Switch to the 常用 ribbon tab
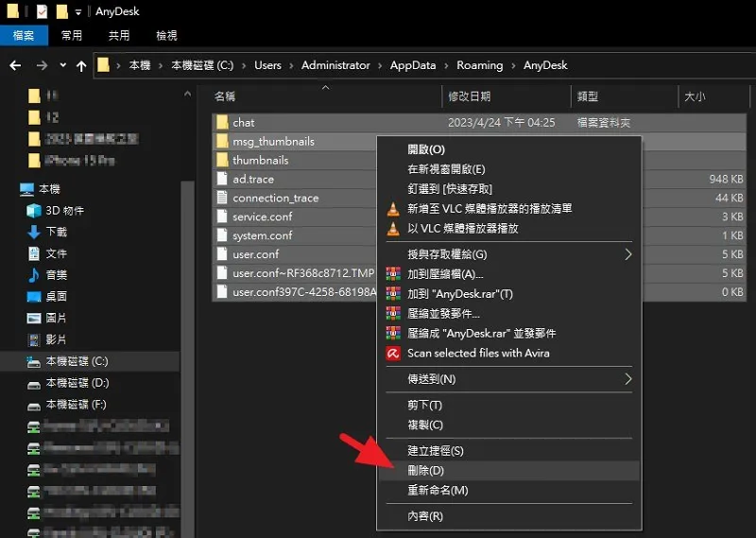Viewport: 756px width, 538px height. (72, 35)
